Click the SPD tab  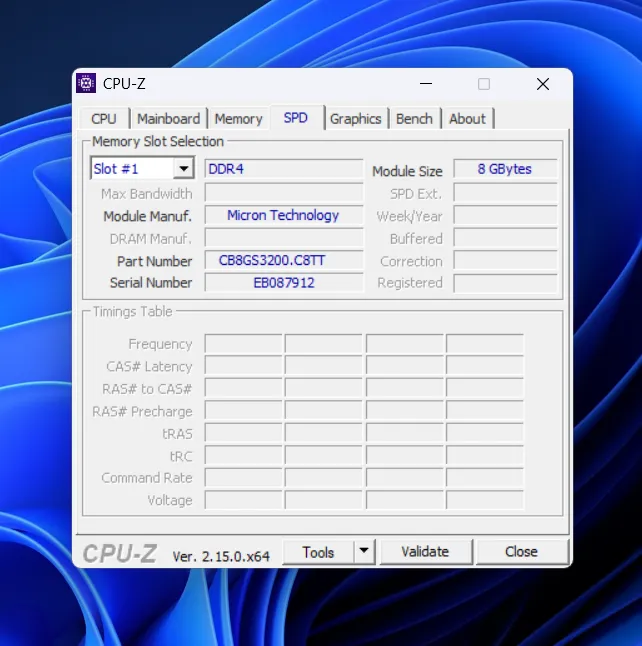[295, 117]
